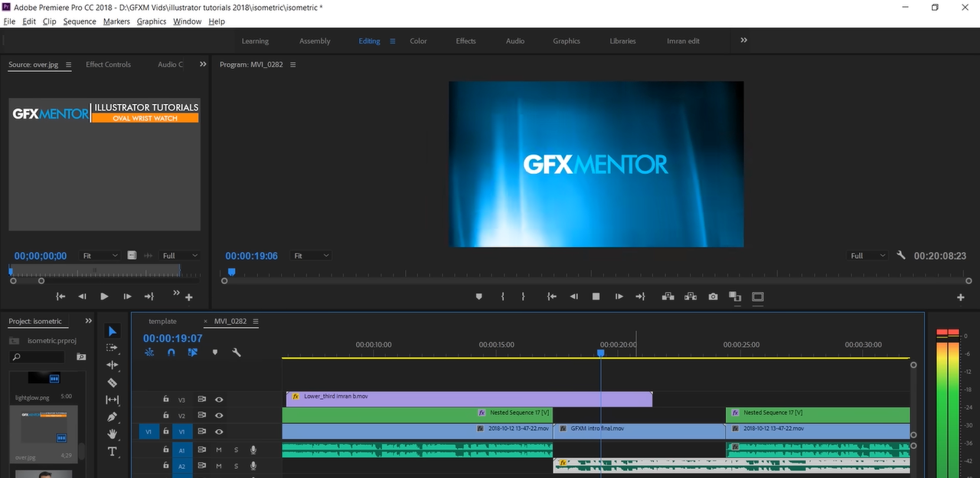Click the new bin icon in Project panel

(80, 357)
